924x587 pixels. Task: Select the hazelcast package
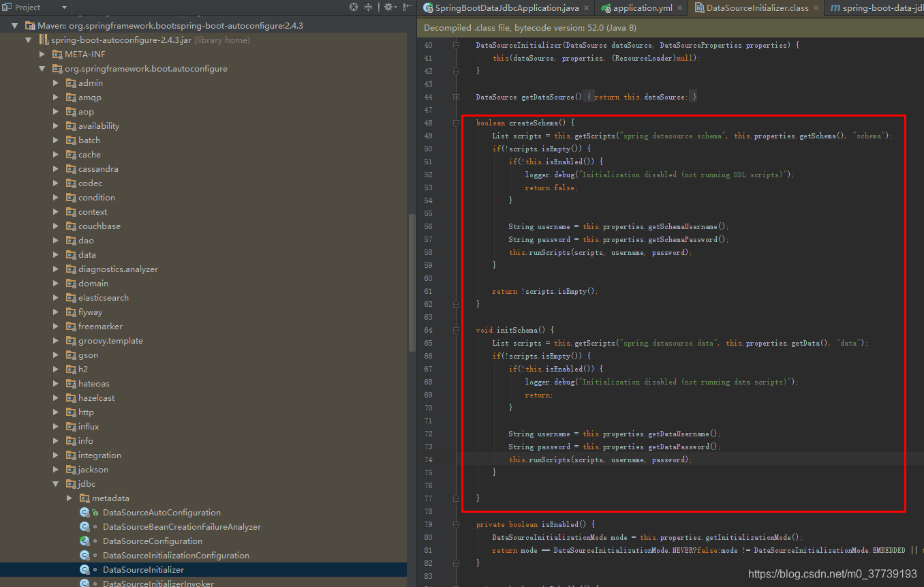coord(96,398)
